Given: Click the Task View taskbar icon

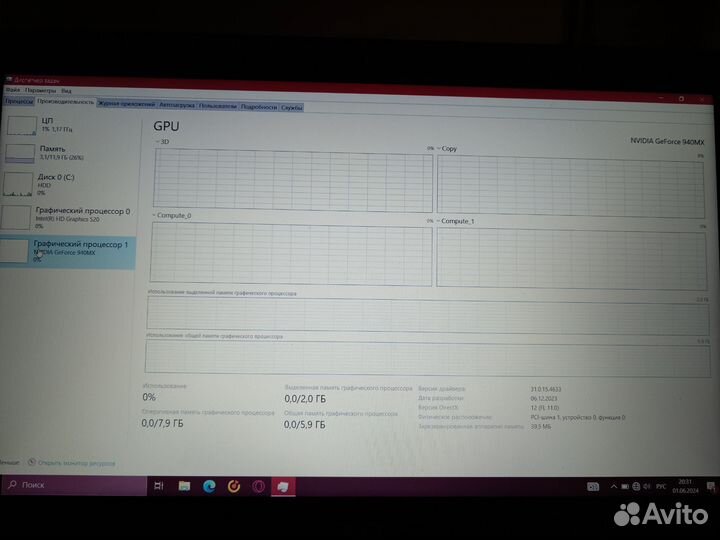Looking at the screenshot, I should (x=159, y=485).
